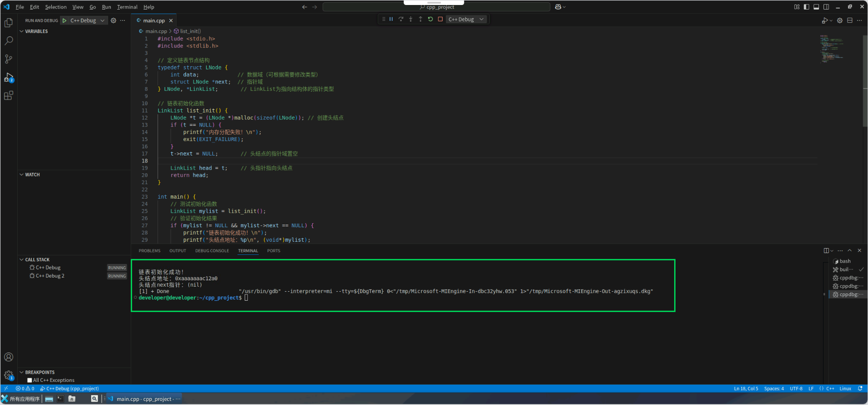Open the Run and Debug view icon

(x=9, y=78)
